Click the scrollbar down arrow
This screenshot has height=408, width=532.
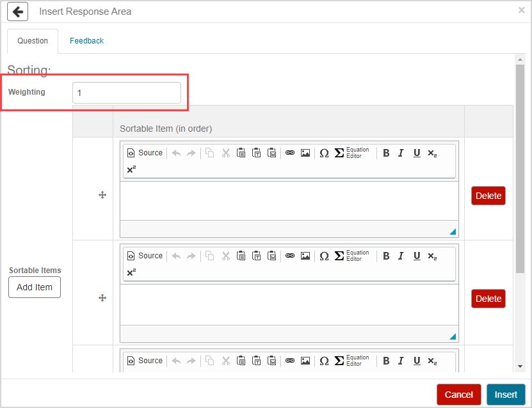[520, 366]
